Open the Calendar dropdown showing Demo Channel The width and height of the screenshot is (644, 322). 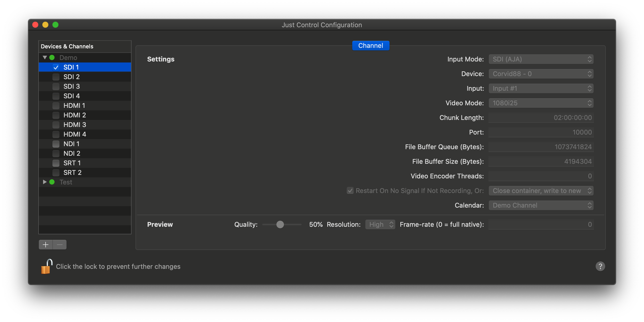pyautogui.click(x=541, y=205)
